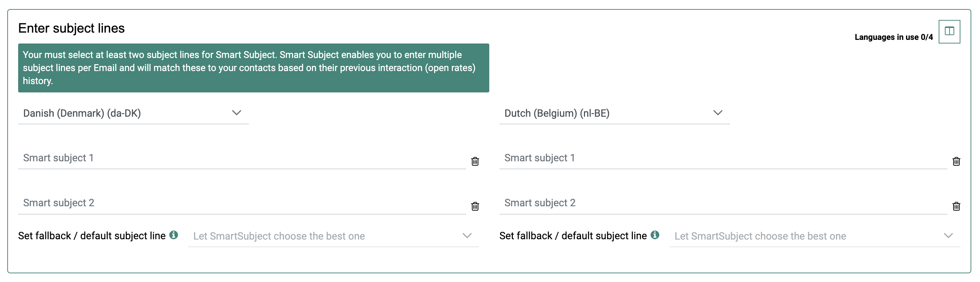Click the Dutch Set fallback subject line label
980x282 pixels.
coord(573,236)
